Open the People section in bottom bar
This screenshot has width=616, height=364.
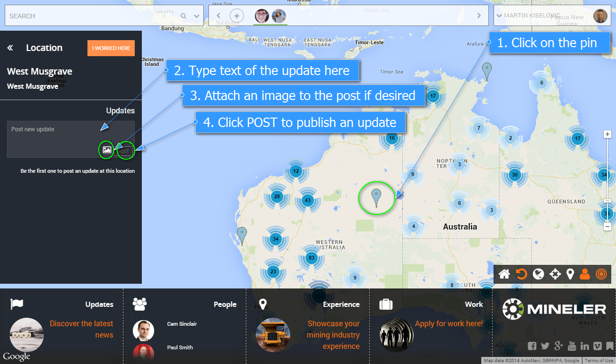[225, 305]
